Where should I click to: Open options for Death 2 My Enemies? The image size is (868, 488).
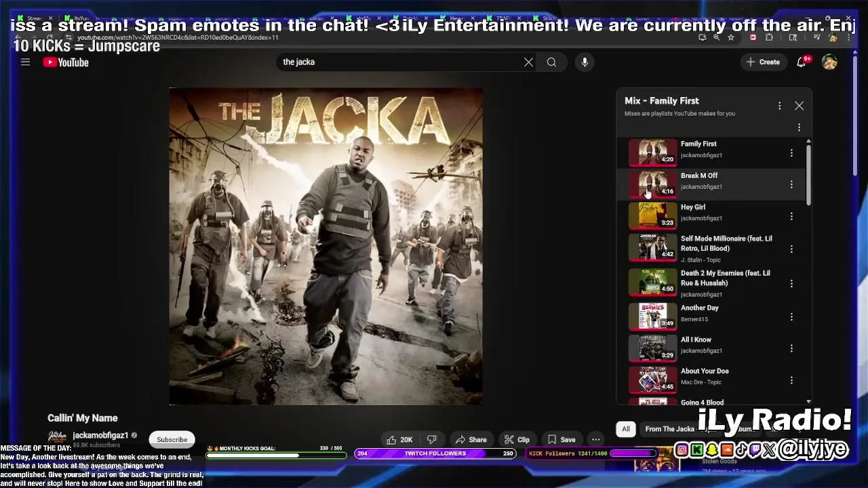click(x=791, y=283)
